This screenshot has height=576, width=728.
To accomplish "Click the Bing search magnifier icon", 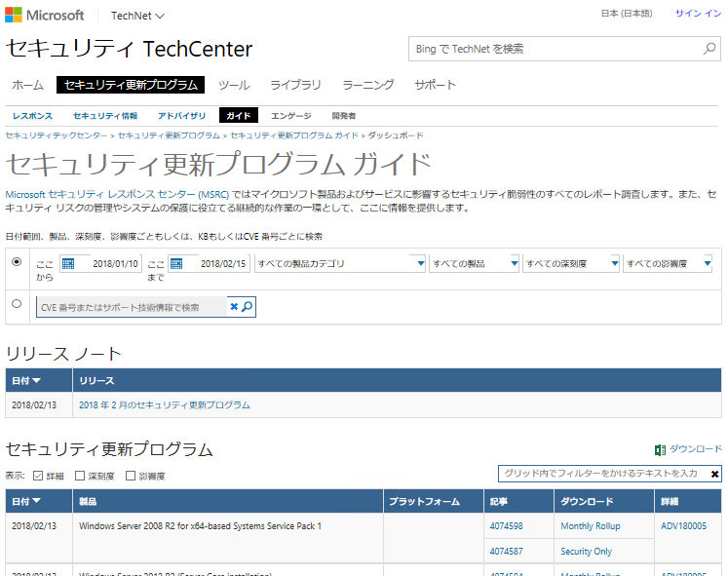I will click(709, 49).
